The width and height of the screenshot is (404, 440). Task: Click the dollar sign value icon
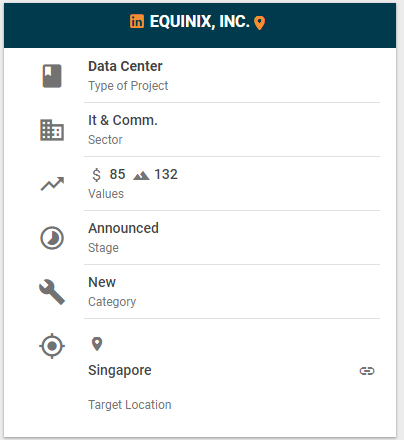pos(96,175)
